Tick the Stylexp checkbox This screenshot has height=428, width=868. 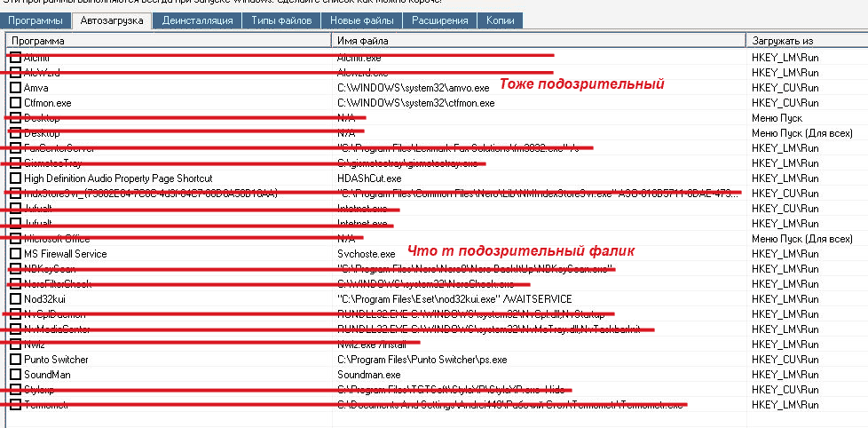[15, 390]
